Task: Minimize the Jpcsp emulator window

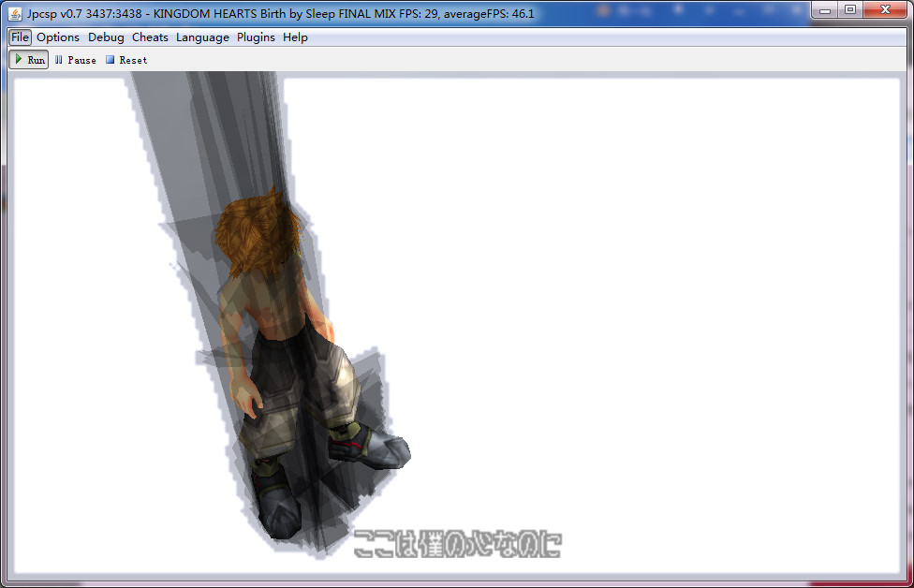Action: coord(825,9)
